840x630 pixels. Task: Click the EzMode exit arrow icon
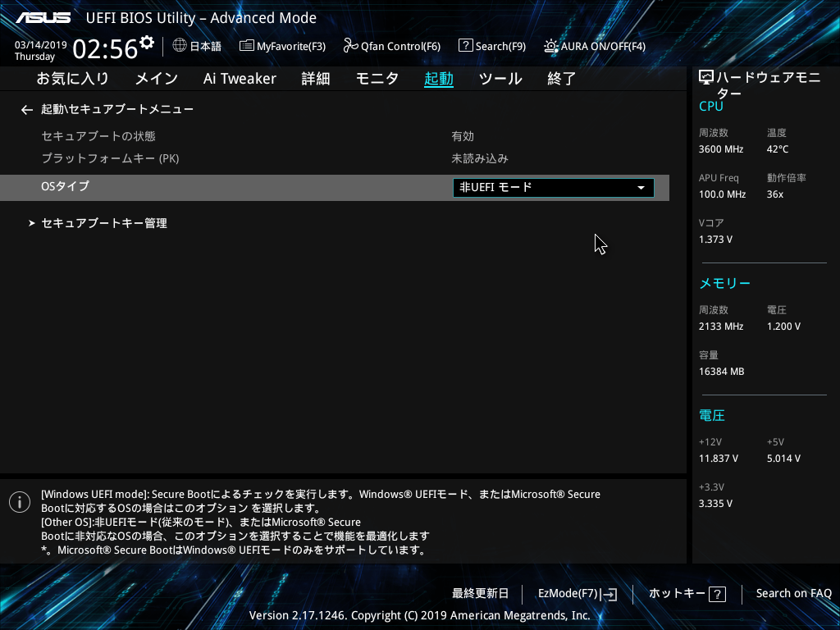609,594
